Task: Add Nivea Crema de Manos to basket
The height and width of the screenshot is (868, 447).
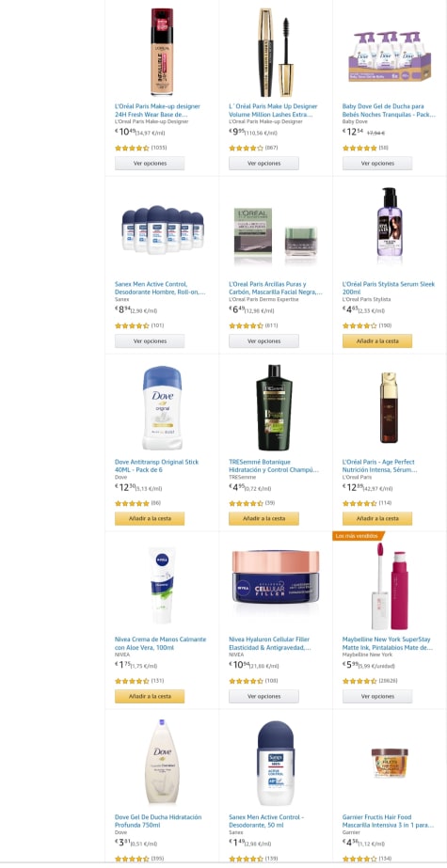Action: pyautogui.click(x=150, y=697)
